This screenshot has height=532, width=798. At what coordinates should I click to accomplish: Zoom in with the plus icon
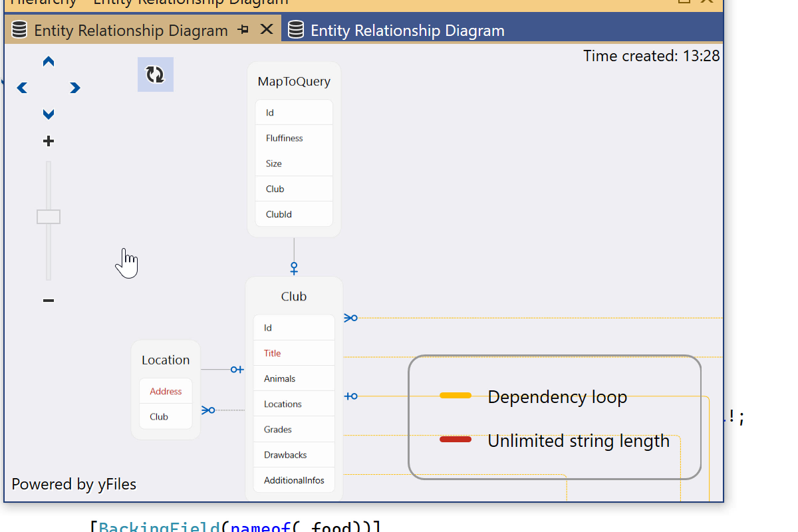click(x=48, y=141)
